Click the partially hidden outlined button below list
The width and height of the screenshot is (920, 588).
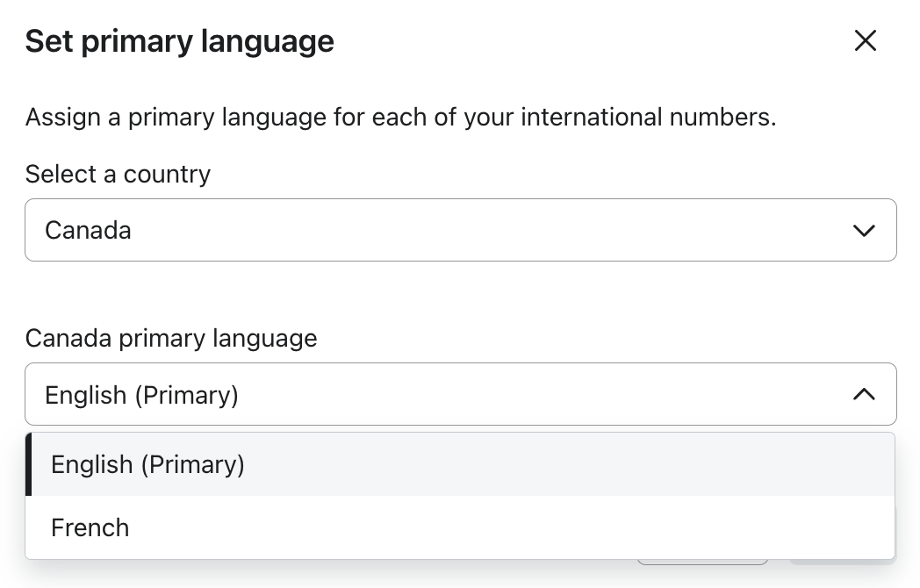(x=702, y=562)
